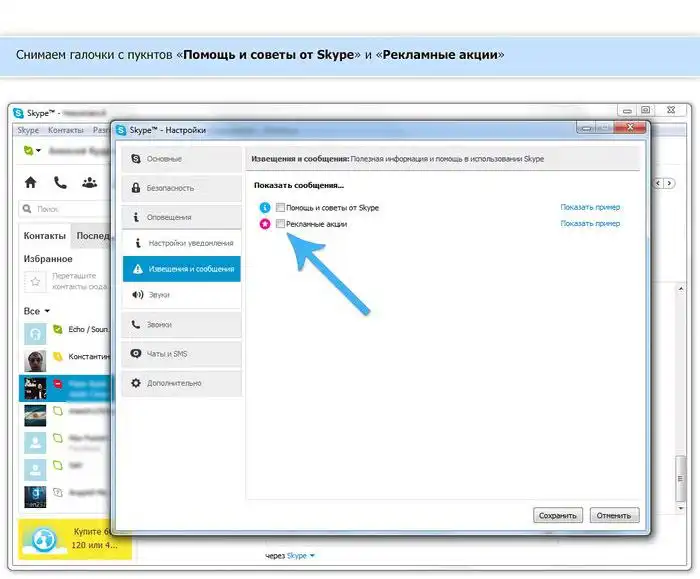Open the «через Skype» dropdown
This screenshot has width=700, height=579.
tap(311, 555)
